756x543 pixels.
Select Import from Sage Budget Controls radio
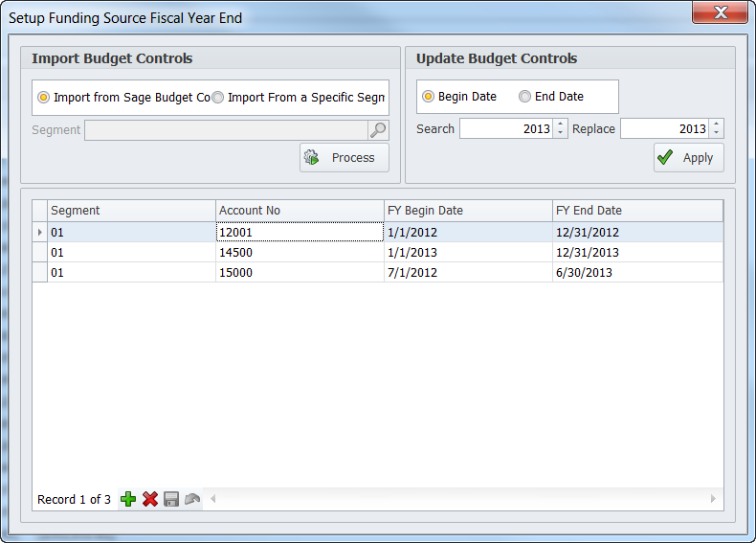(x=43, y=98)
